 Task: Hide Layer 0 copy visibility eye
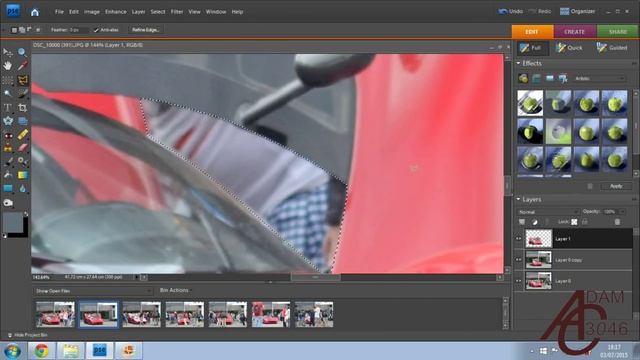pyautogui.click(x=518, y=260)
